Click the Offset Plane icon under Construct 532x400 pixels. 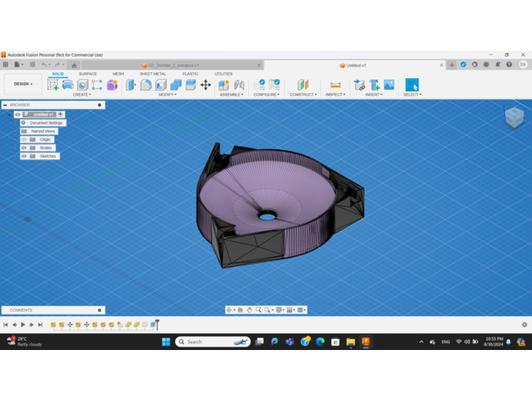(x=302, y=85)
